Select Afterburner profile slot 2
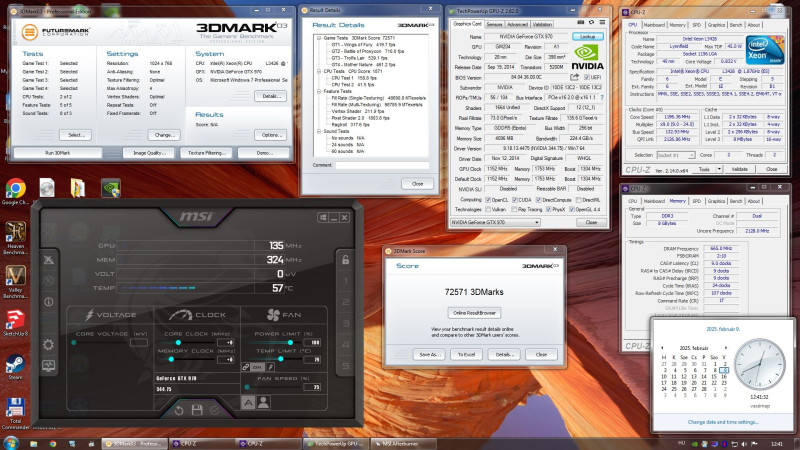800x450 pixels. (x=345, y=302)
